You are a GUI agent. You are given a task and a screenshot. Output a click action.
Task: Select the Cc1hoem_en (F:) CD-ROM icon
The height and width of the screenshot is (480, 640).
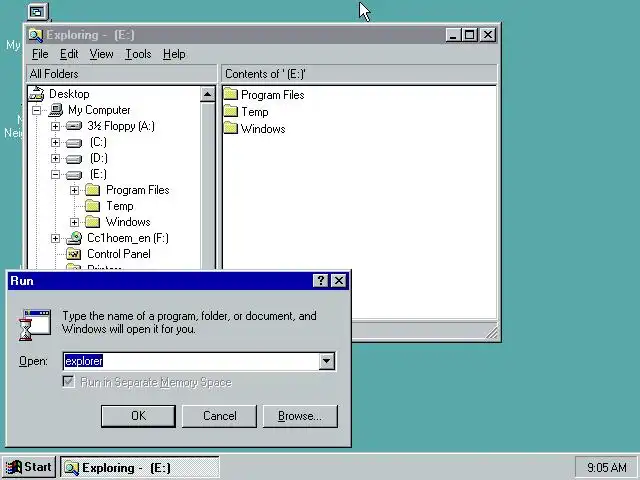point(74,238)
